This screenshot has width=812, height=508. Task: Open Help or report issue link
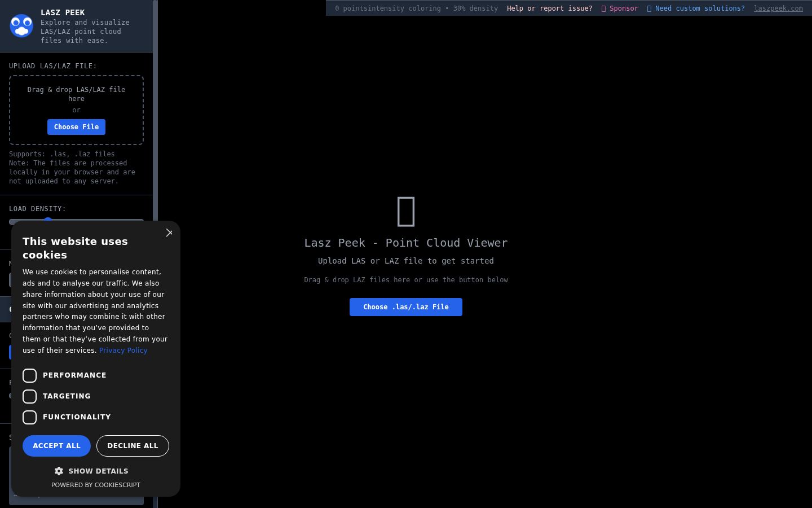(549, 8)
